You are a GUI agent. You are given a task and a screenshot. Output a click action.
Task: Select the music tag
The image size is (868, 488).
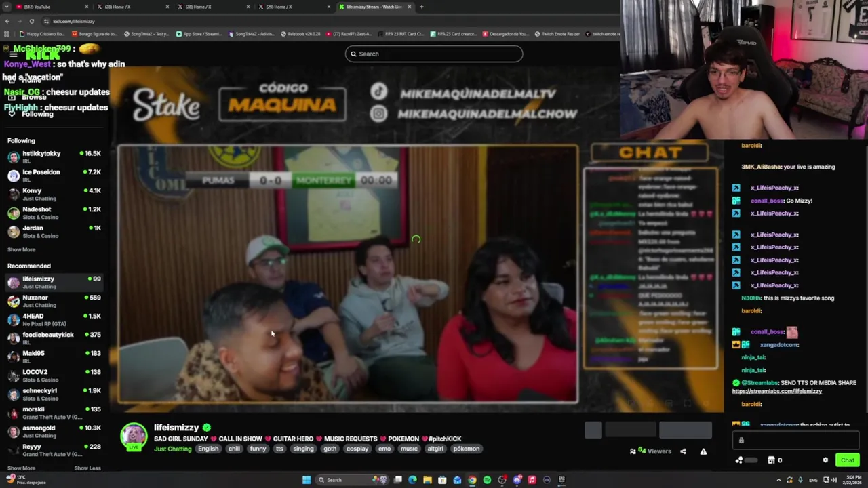coord(409,449)
